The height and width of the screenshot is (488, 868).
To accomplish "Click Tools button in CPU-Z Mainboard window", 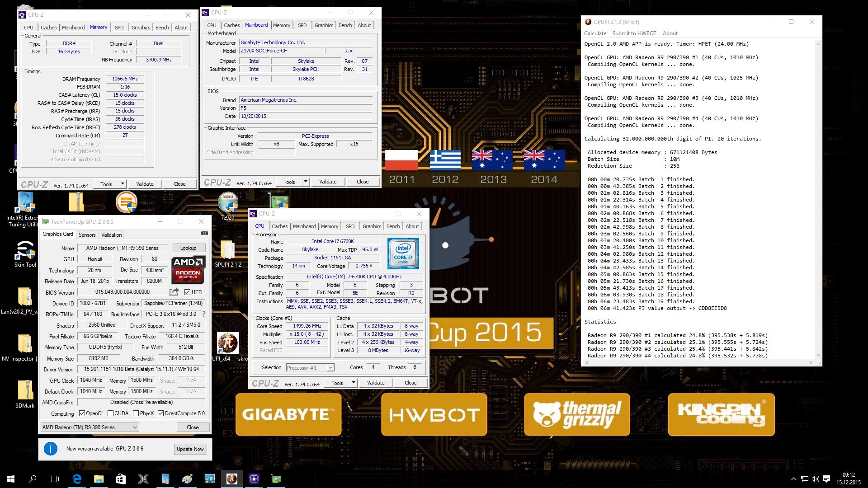I will click(289, 182).
